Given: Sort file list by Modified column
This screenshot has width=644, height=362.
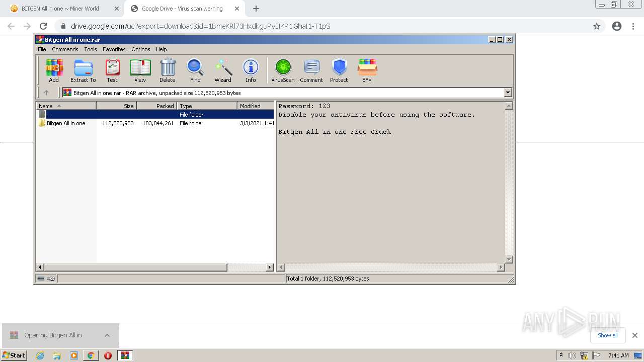Looking at the screenshot, I should [256, 106].
